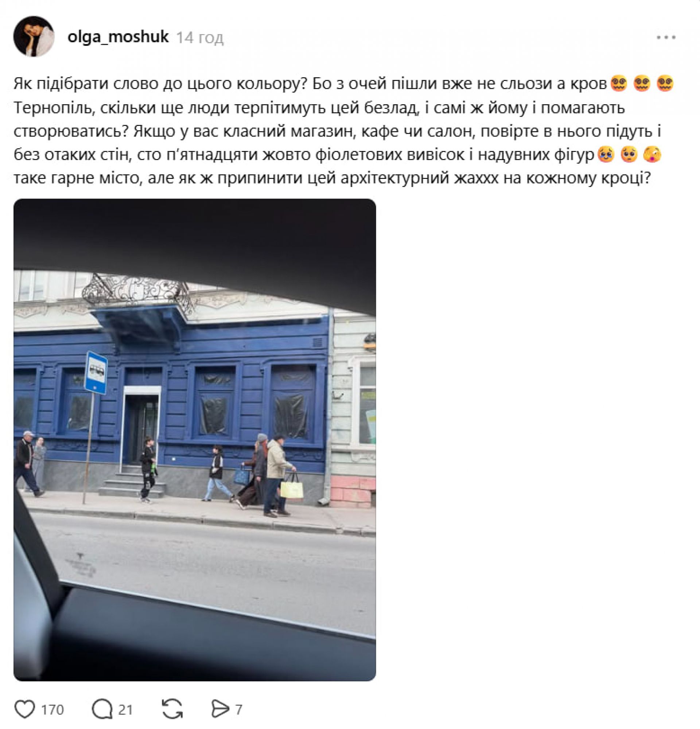Open replies via the speech bubble icon
Viewport: 700px width, 729px height.
(102, 709)
